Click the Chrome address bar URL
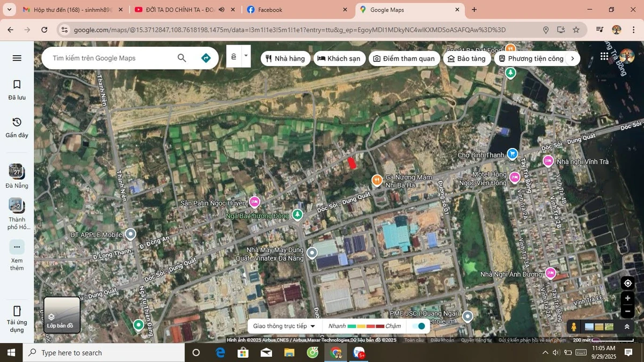This screenshot has width=644, height=362. (x=290, y=30)
